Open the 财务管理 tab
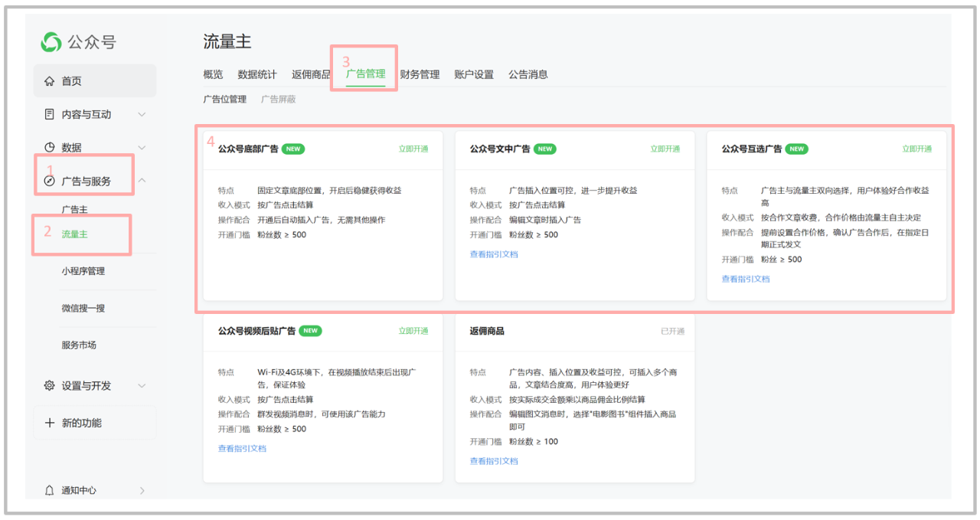Viewport: 980px width, 520px height. click(x=420, y=74)
